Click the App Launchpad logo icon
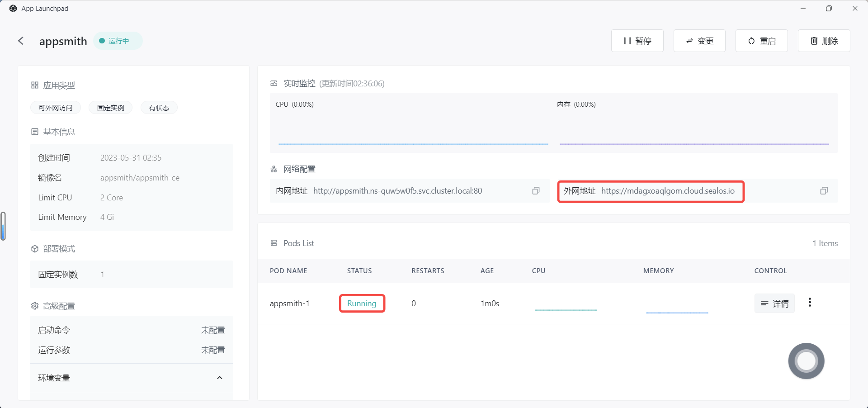Viewport: 868px width, 408px height. (13, 9)
